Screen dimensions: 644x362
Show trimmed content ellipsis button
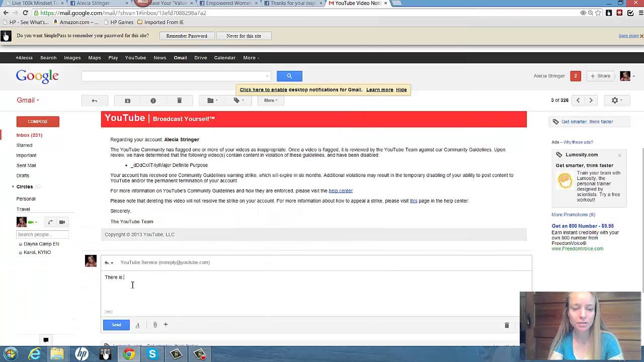(108, 312)
